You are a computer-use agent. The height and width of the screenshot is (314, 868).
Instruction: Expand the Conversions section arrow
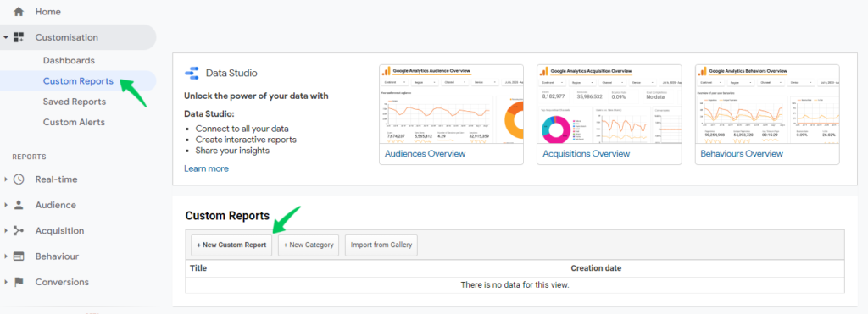(5, 282)
